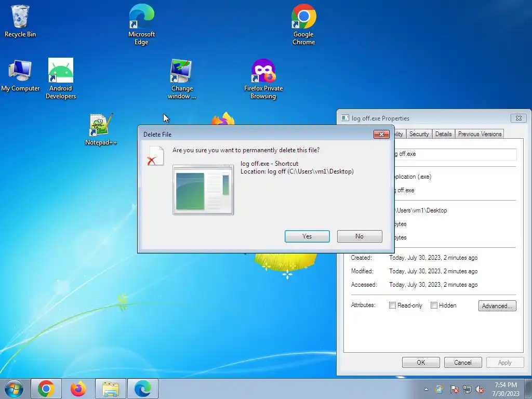Click the muted volume tray icon
The width and height of the screenshot is (532, 399).
coord(480,390)
